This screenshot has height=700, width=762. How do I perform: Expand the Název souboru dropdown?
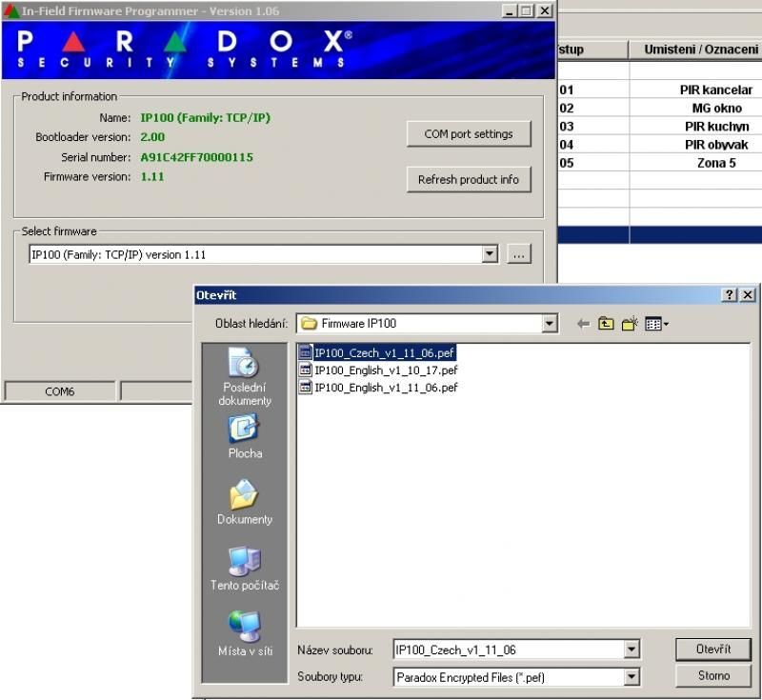[632, 650]
